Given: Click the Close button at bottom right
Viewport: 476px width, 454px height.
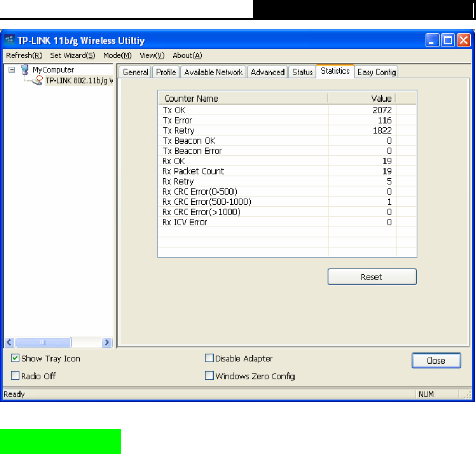Looking at the screenshot, I should tap(436, 361).
